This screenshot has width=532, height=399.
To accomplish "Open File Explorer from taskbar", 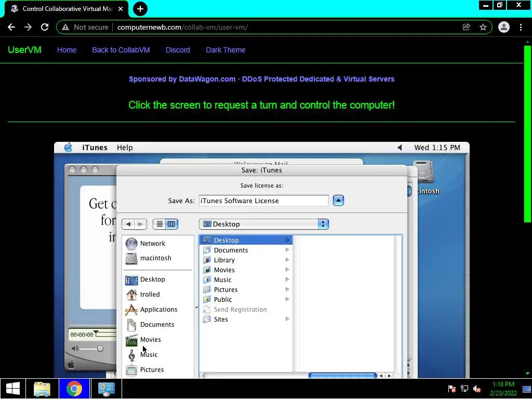I will [42, 389].
